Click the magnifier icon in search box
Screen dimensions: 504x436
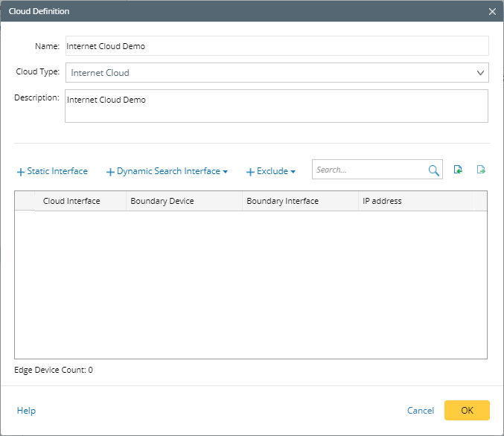pos(434,170)
